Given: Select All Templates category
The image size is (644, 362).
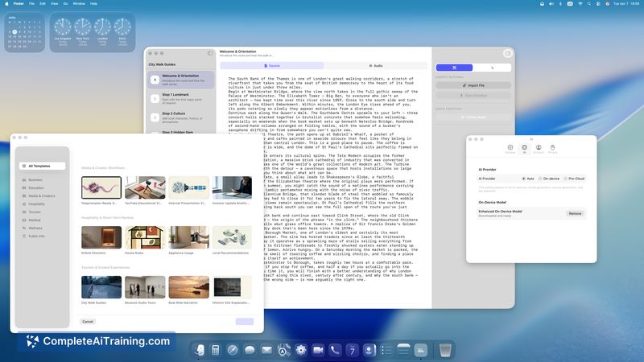Looking at the screenshot, I should (x=42, y=166).
